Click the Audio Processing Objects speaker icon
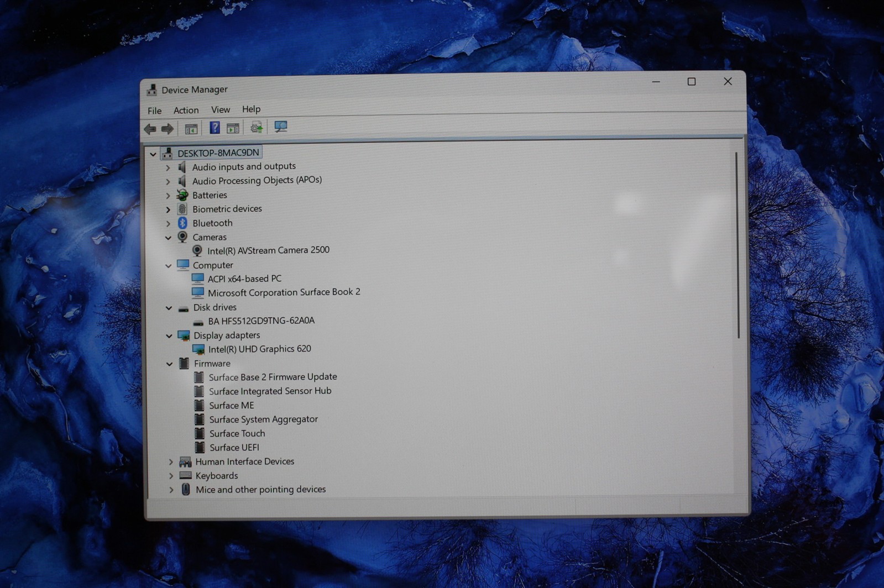The height and width of the screenshot is (588, 884). click(x=182, y=181)
